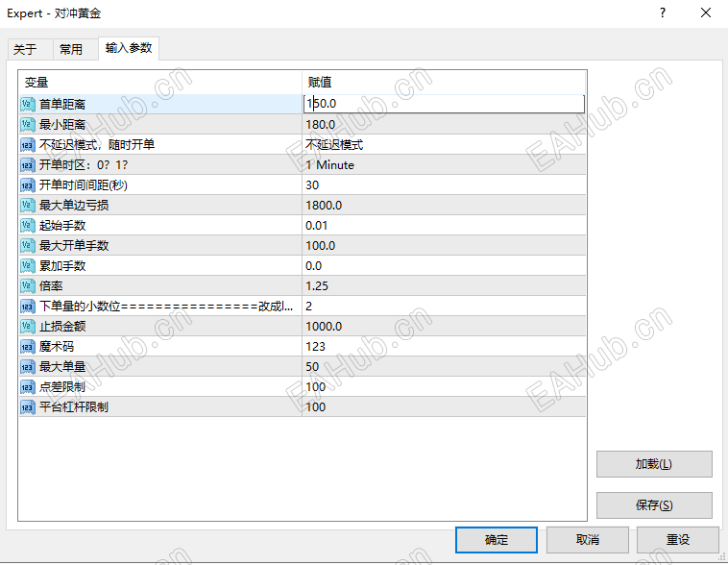Select the value 1000.0 for 止损金额

pos(324,327)
